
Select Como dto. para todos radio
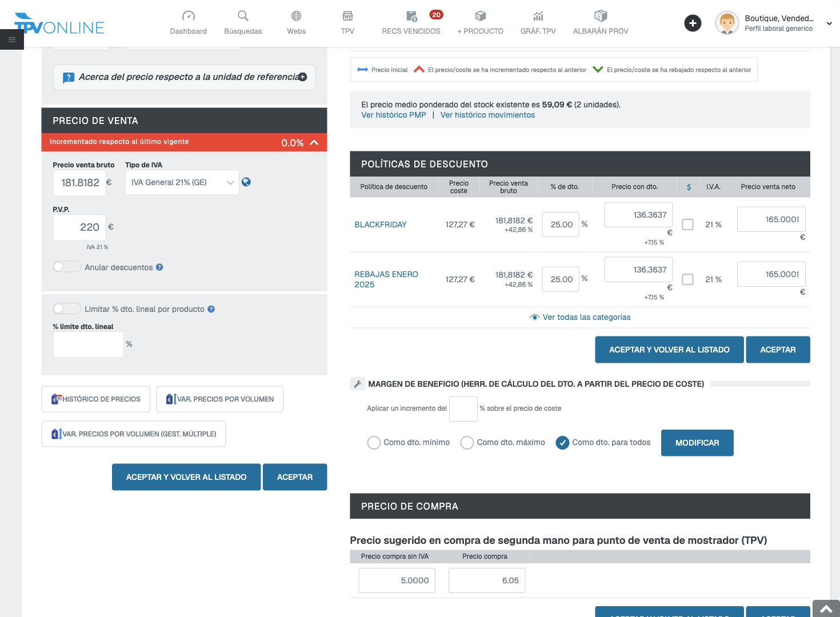[x=562, y=443]
